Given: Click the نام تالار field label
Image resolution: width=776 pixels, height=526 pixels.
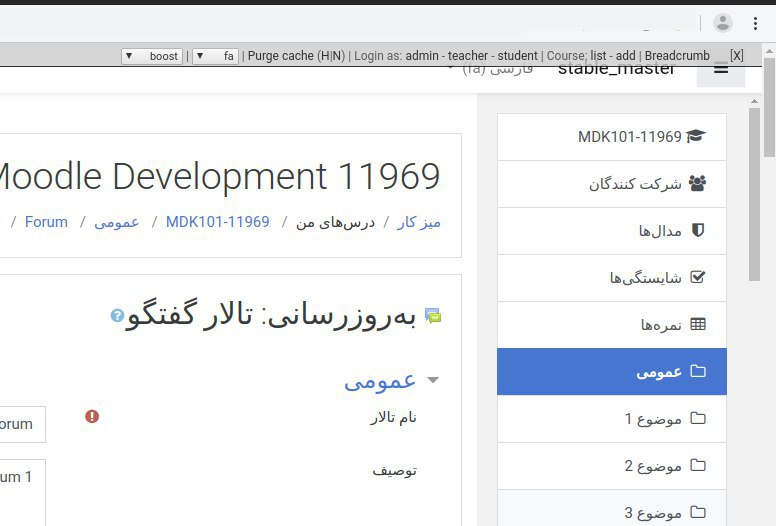Looking at the screenshot, I should [x=393, y=417].
